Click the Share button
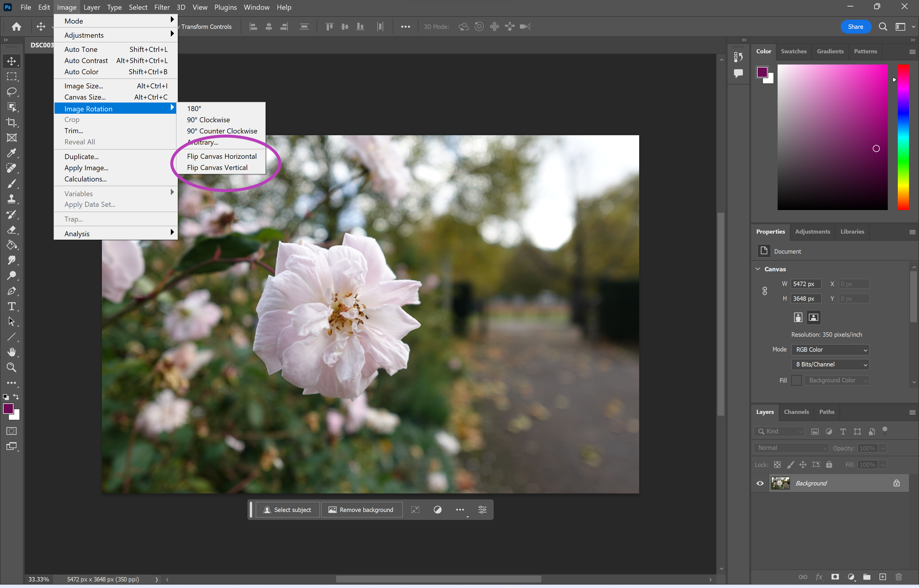Screen dimensions: 919x588 [856, 26]
